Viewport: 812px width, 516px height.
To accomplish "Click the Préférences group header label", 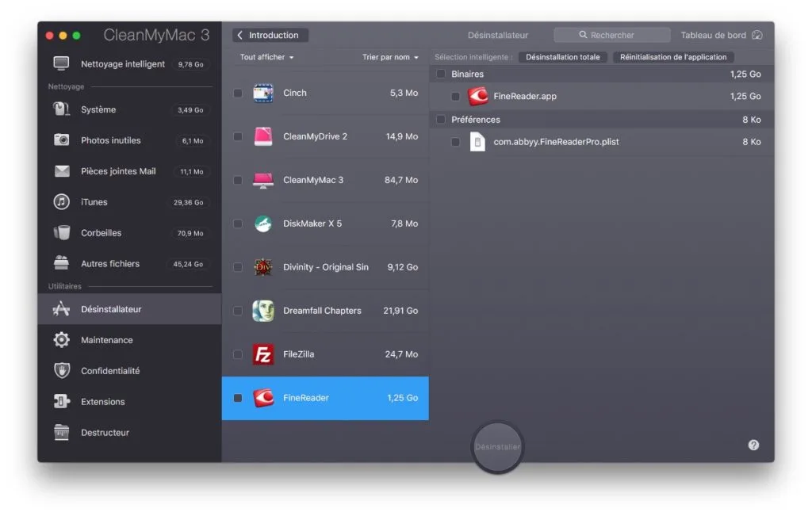I will [476, 120].
